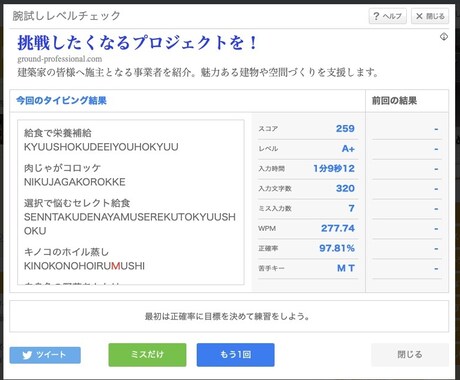The image size is (460, 380).
Task: Click phrase 選択で悩むセレクト給食
Action: coord(77,203)
